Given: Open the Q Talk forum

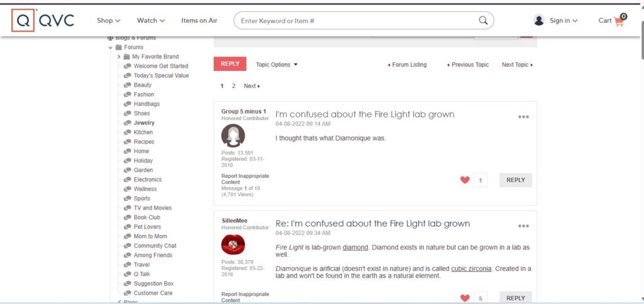Looking at the screenshot, I should [142, 274].
